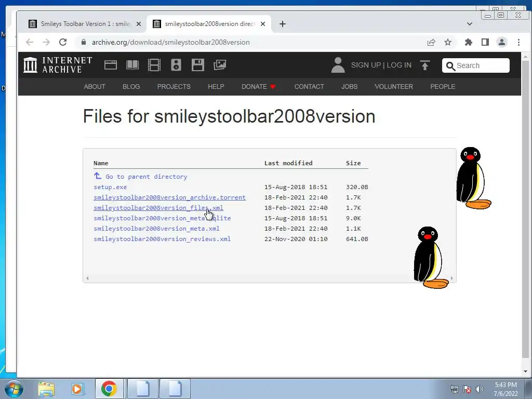
Task: Click the Chrome icon in the taskbar
Action: tap(109, 389)
